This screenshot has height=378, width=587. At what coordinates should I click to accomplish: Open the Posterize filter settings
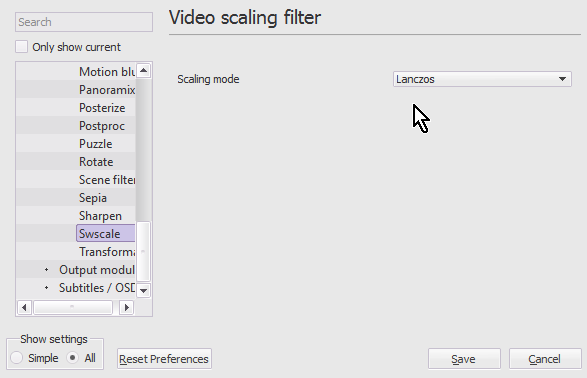tap(102, 108)
